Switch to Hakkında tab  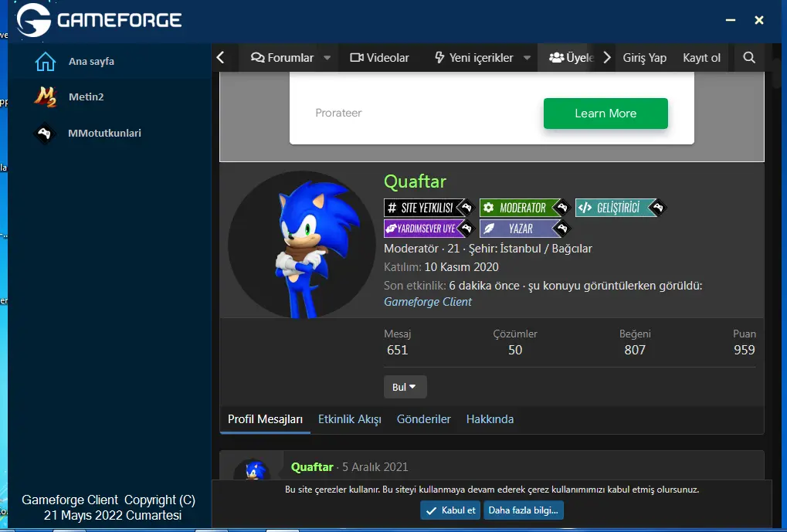(x=490, y=419)
